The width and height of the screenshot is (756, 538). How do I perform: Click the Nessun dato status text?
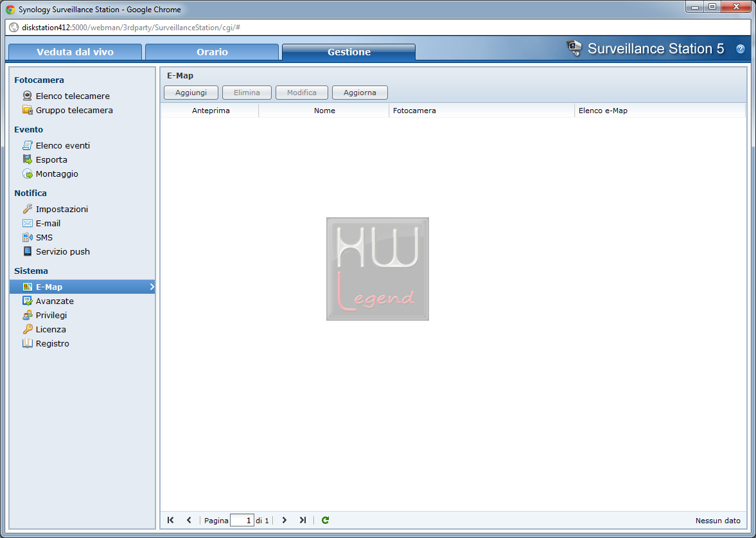pos(717,521)
